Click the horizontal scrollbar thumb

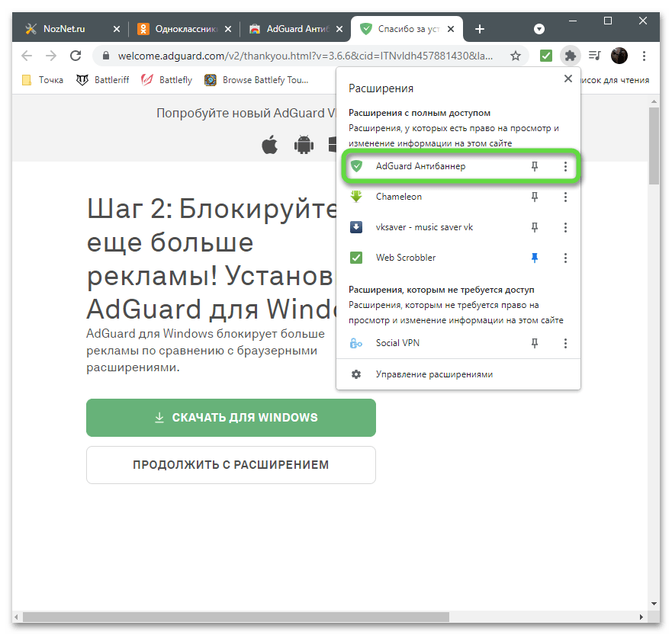236,617
